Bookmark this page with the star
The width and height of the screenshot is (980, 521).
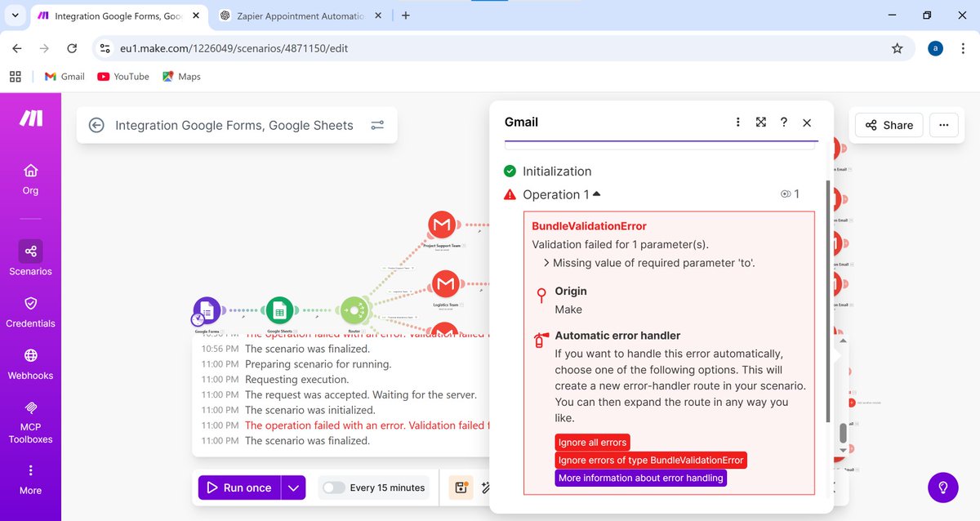[898, 48]
